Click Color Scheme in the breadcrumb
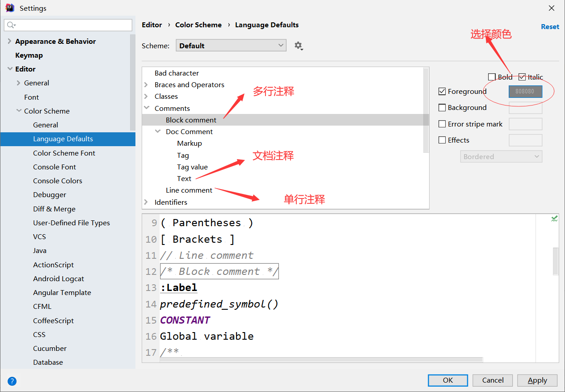This screenshot has width=565, height=392. coord(198,25)
